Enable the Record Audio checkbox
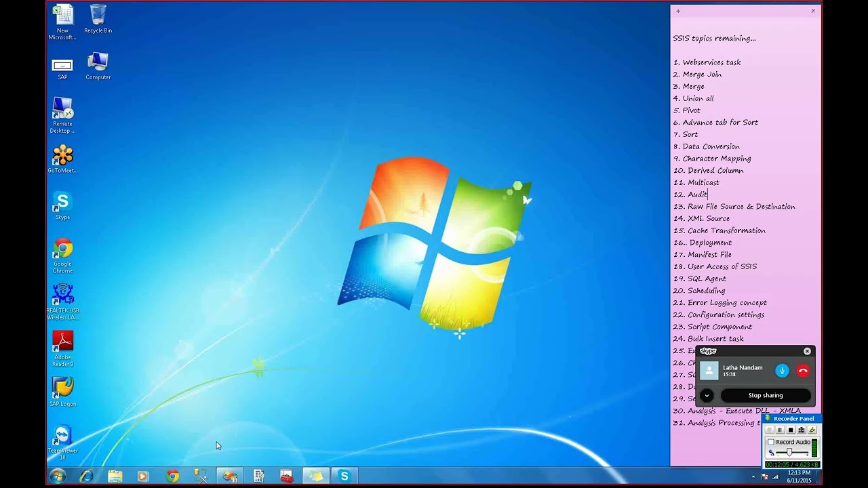 pos(770,442)
